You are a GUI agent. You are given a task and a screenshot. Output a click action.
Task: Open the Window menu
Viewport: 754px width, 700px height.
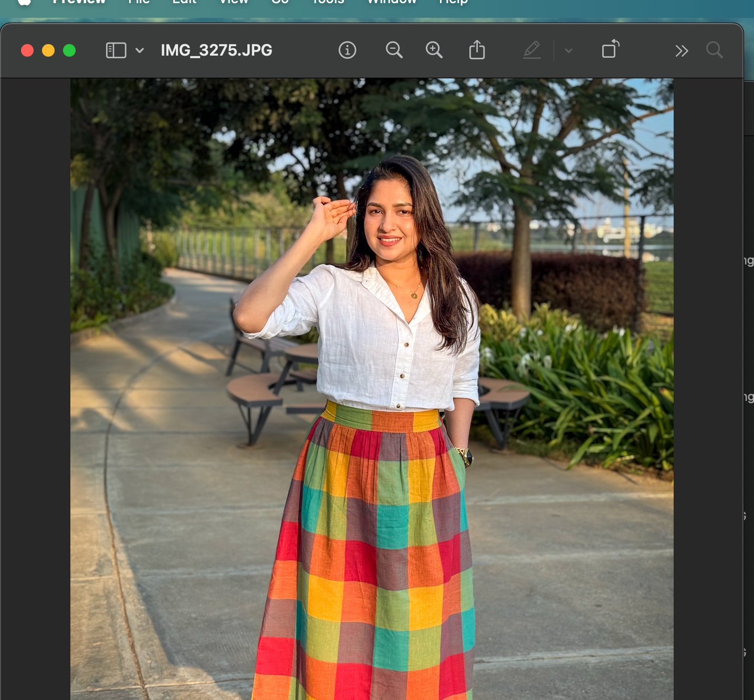pos(392,2)
